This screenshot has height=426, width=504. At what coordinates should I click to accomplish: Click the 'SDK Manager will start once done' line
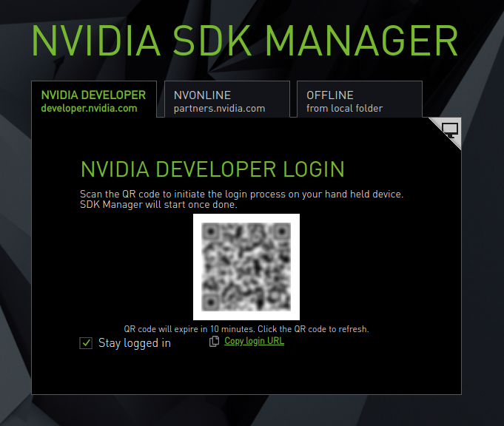[158, 205]
